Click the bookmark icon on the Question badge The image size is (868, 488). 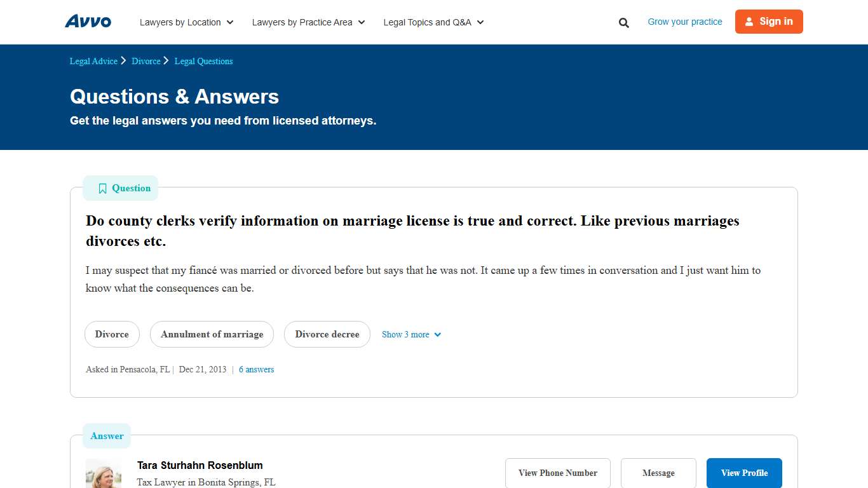coord(102,188)
